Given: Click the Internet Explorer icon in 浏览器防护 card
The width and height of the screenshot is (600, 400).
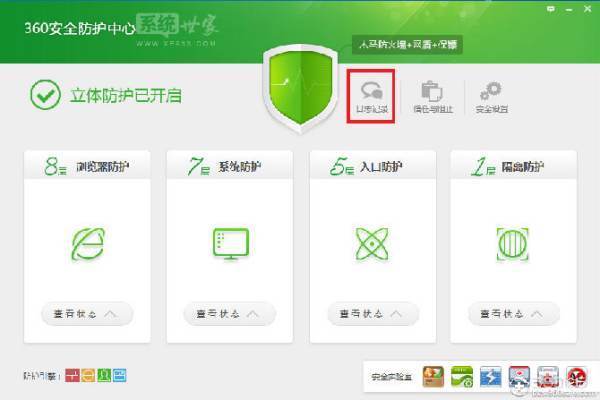Looking at the screenshot, I should pyautogui.click(x=88, y=244).
